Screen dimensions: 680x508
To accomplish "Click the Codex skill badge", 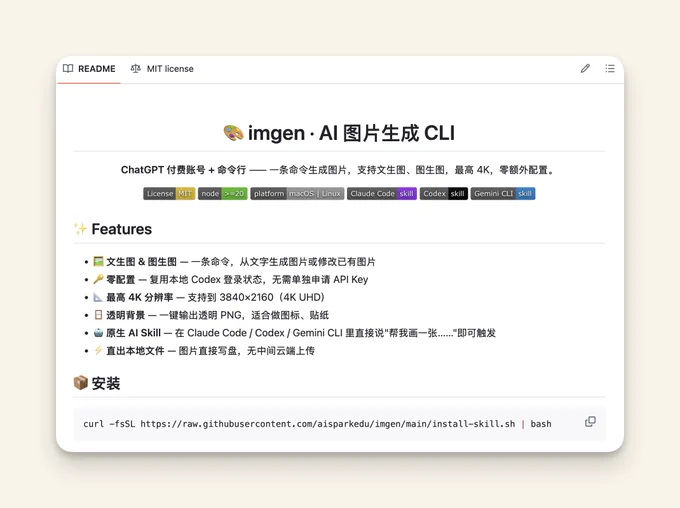I will click(444, 193).
